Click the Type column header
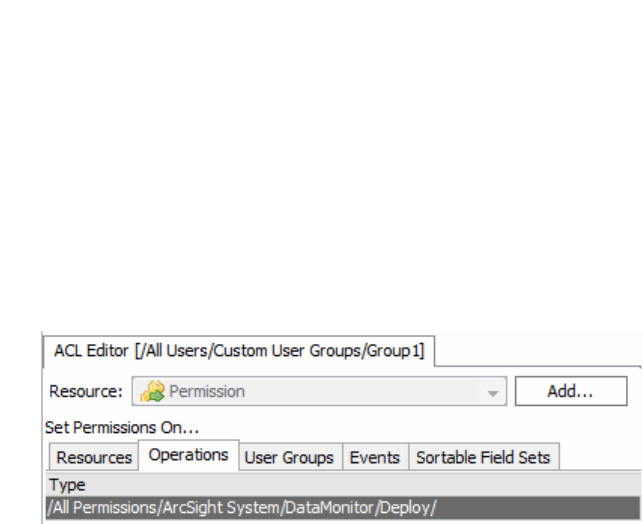The height and width of the screenshot is (524, 643). pos(342,485)
